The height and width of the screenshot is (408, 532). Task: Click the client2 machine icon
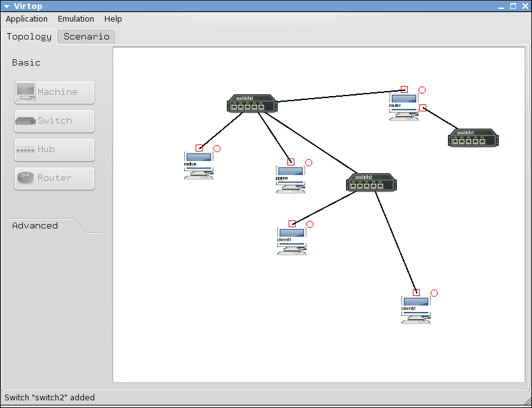[415, 310]
